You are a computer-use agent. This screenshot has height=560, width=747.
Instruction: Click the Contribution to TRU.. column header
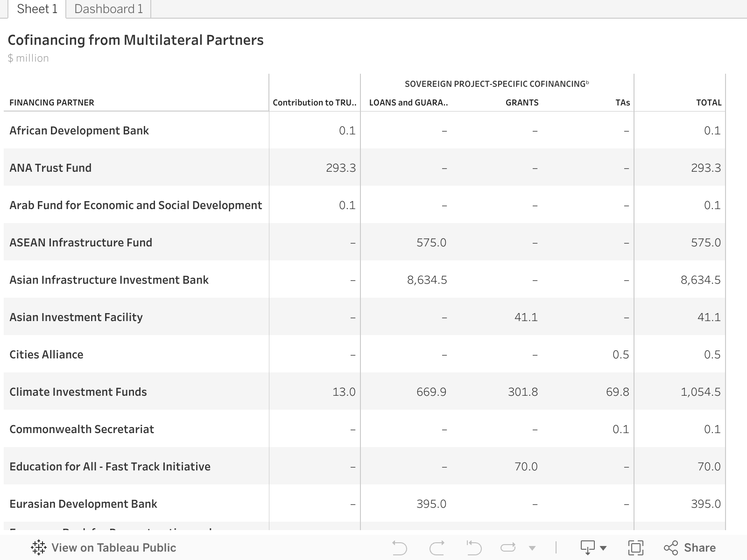tap(314, 103)
